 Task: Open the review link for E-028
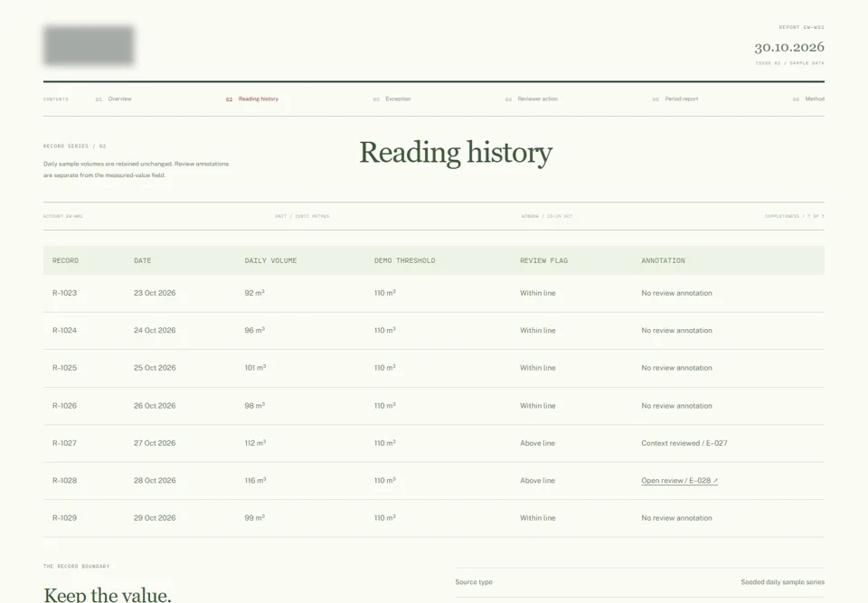tap(679, 481)
